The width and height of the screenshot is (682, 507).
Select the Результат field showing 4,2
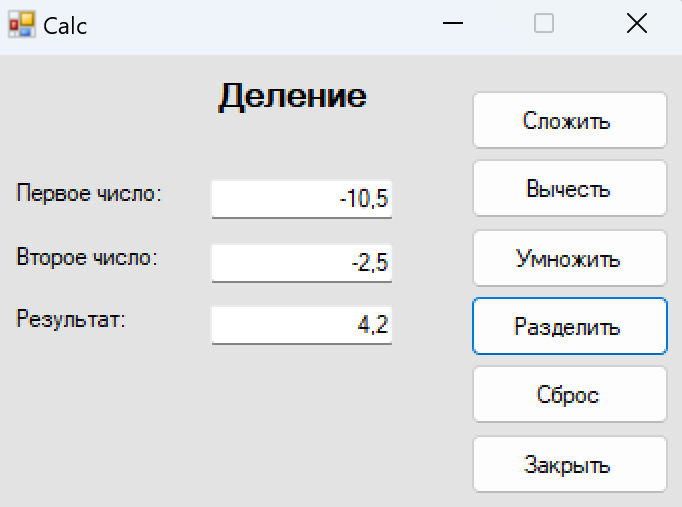(x=302, y=325)
